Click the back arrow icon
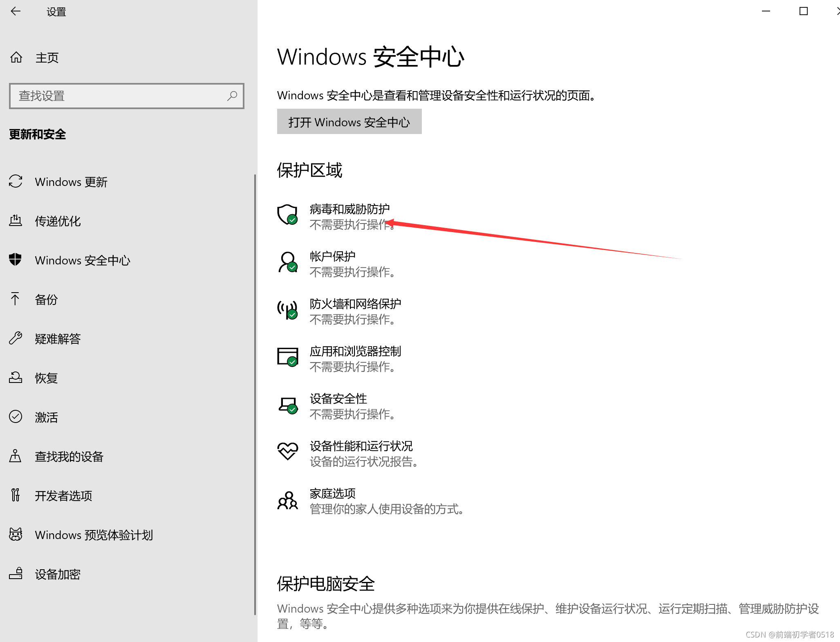This screenshot has width=840, height=642. 16,11
